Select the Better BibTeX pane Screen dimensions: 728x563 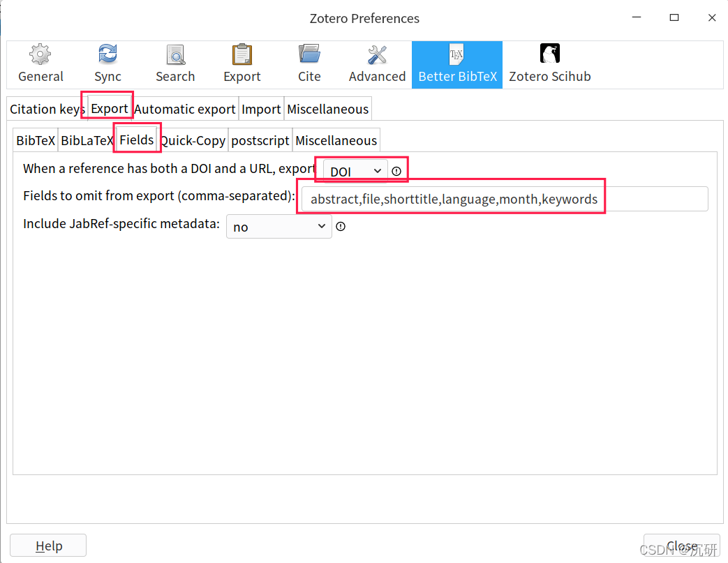tap(457, 64)
